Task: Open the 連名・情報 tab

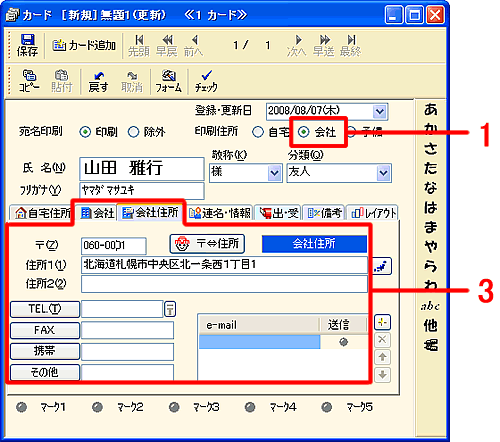Action: coord(220,213)
